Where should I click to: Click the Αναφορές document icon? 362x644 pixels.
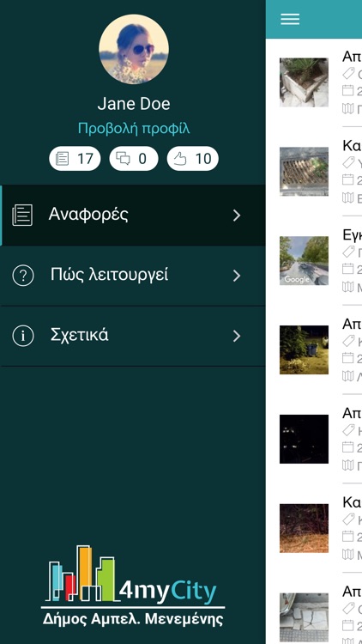[x=22, y=216]
